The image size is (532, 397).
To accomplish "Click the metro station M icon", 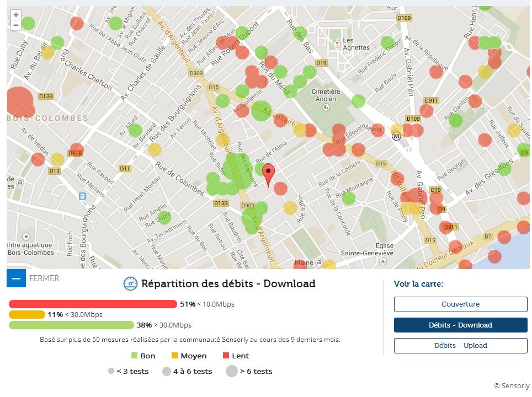I will click(x=396, y=137).
